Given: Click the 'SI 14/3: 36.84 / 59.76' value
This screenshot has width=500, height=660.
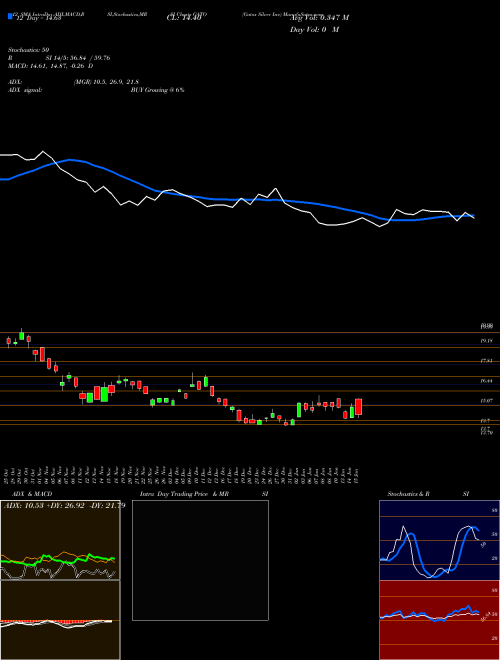Looking at the screenshot, I should [78, 58].
